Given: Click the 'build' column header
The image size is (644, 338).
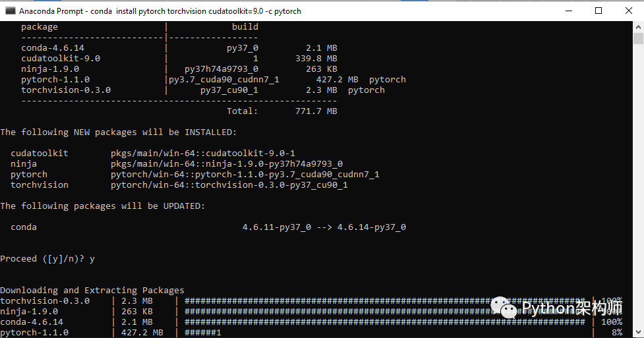Looking at the screenshot, I should coord(245,27).
